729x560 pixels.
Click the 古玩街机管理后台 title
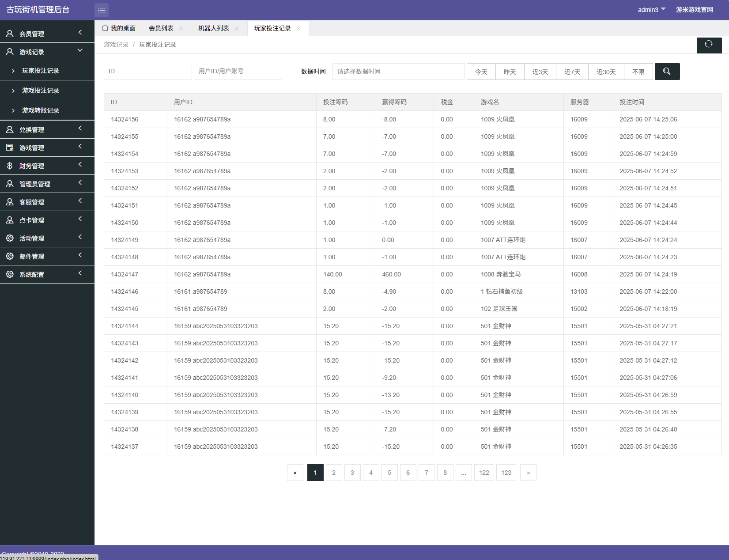[x=38, y=10]
